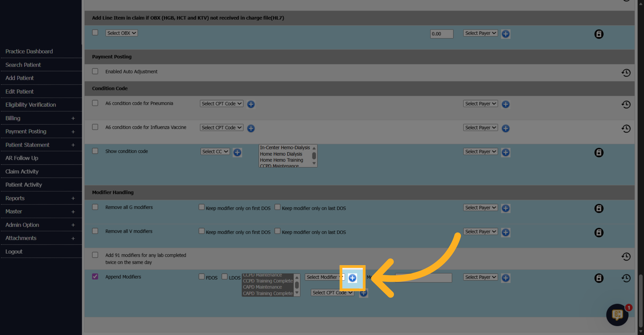Add payer plus for Remove all V modifiers

tap(506, 232)
